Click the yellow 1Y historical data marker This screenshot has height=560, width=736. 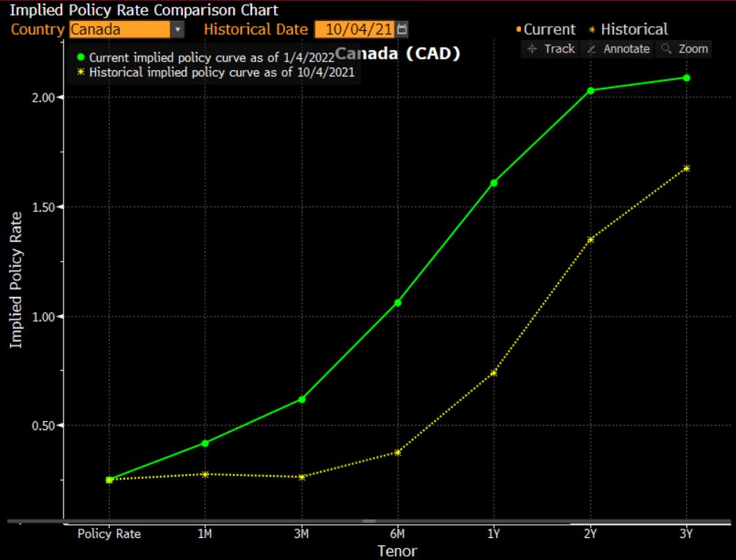(494, 373)
